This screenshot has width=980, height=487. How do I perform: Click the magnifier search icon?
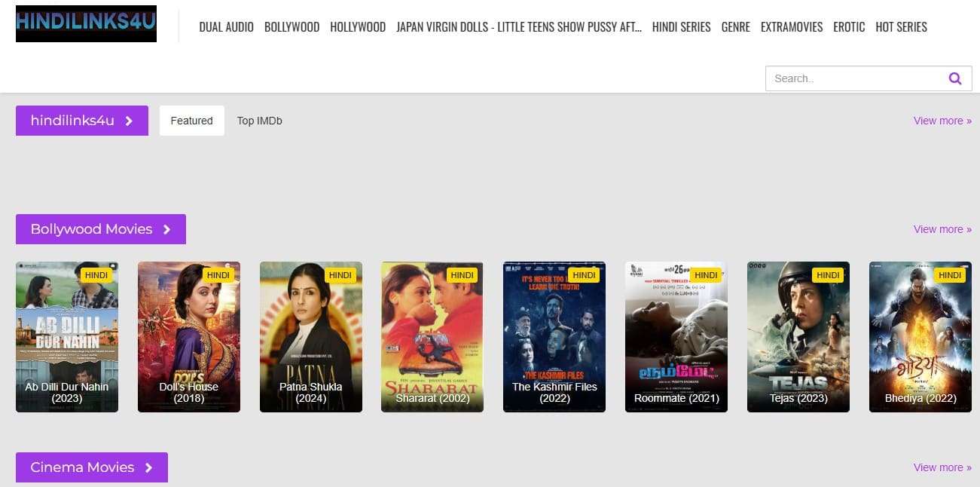(955, 78)
